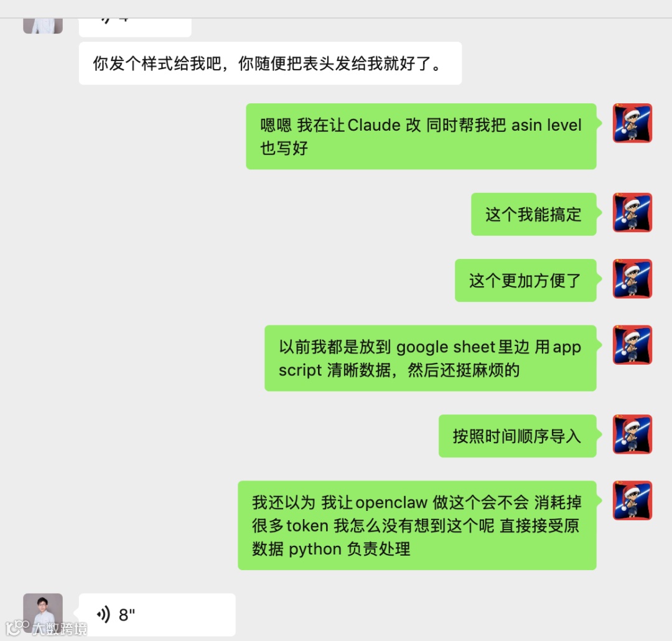This screenshot has width=672, height=641.
Task: Click the message about openclaw and python
Action: point(417,525)
